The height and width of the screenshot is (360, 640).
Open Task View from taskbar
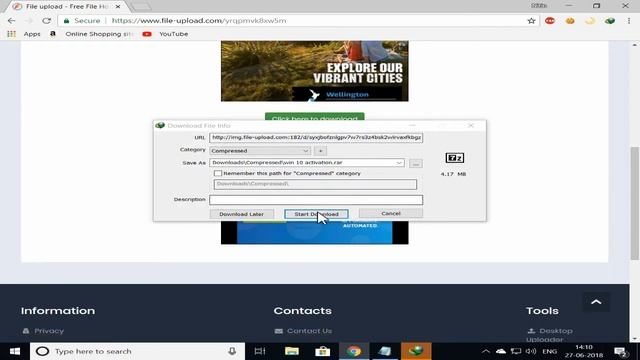(x=260, y=351)
